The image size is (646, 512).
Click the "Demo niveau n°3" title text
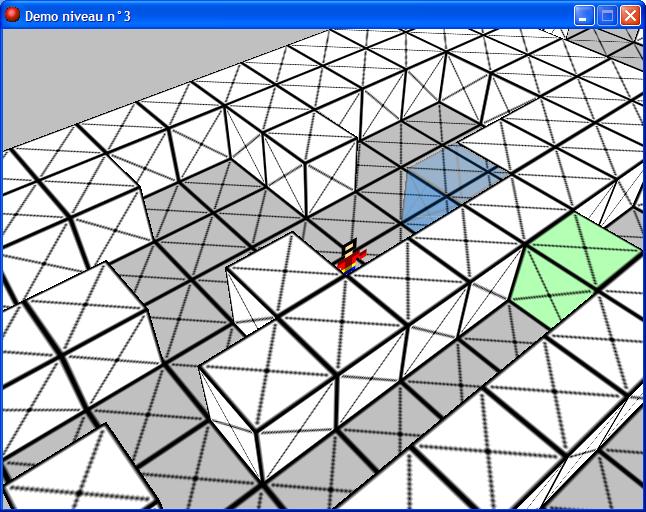[x=77, y=16]
